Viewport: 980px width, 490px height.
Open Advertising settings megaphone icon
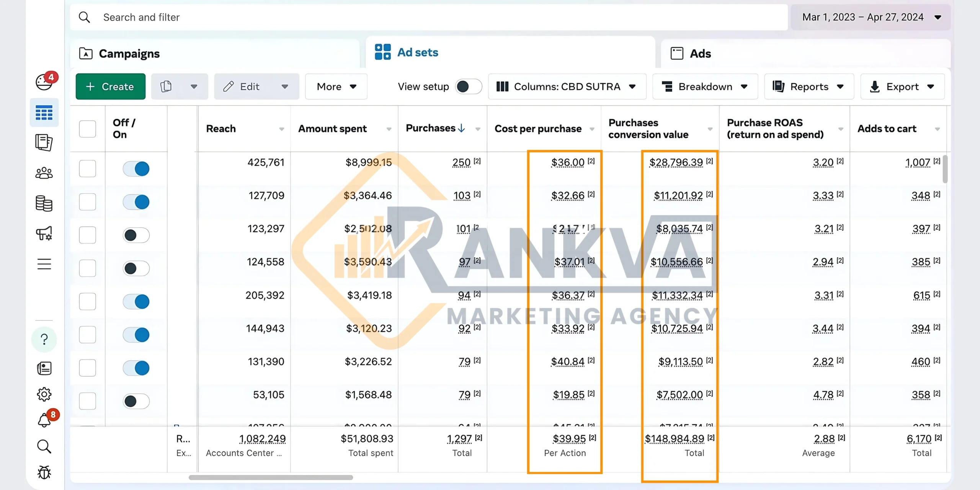click(x=44, y=234)
